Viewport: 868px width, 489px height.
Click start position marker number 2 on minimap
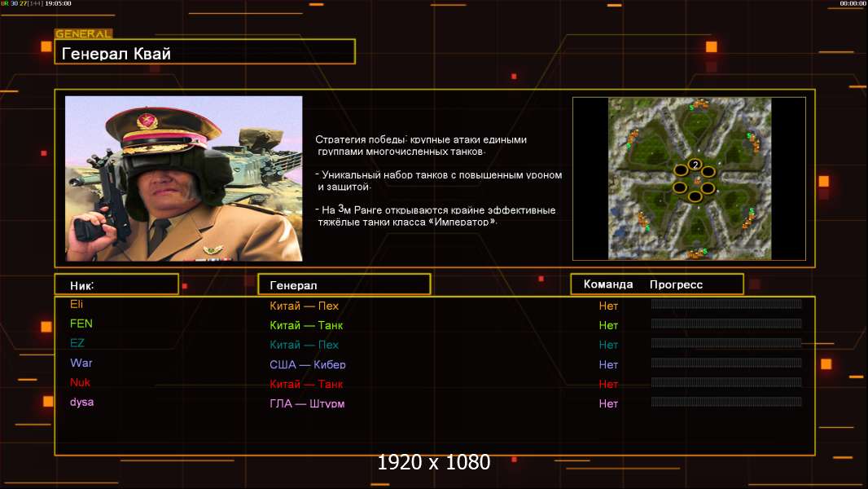point(695,165)
